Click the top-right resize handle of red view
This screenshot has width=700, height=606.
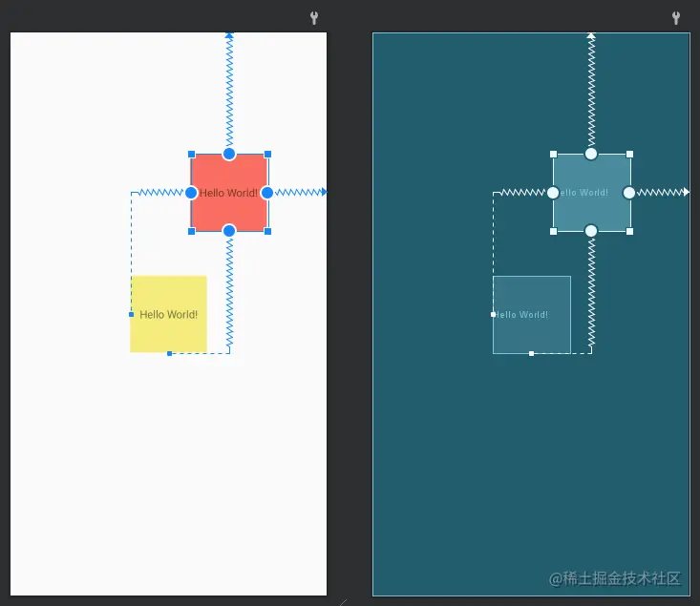267,155
